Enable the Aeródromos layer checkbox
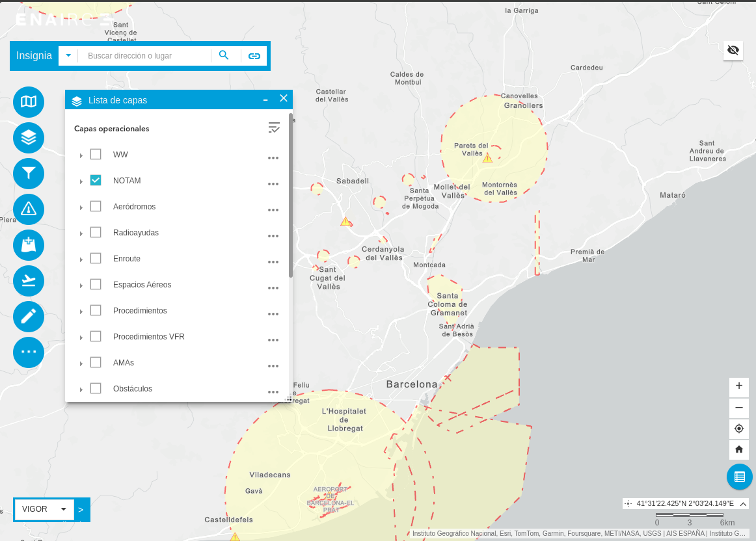The height and width of the screenshot is (541, 756). (96, 206)
